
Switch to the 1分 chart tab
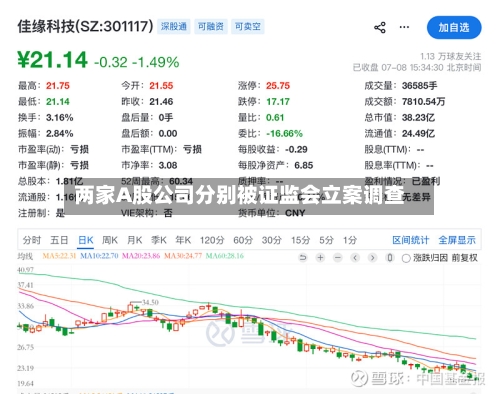(350, 240)
